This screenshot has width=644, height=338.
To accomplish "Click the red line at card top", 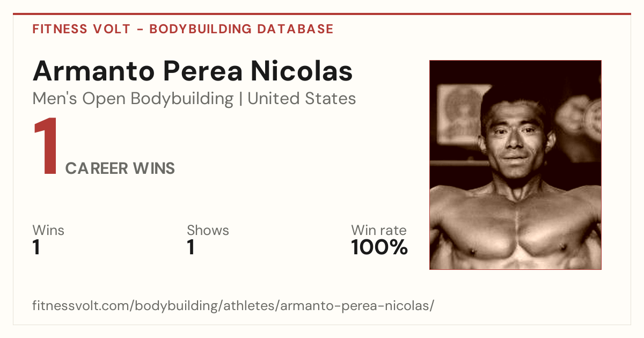I will point(322,14).
